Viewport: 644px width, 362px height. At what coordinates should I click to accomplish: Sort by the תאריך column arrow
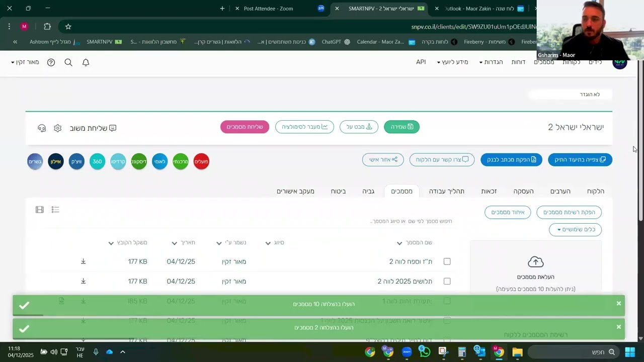(174, 243)
